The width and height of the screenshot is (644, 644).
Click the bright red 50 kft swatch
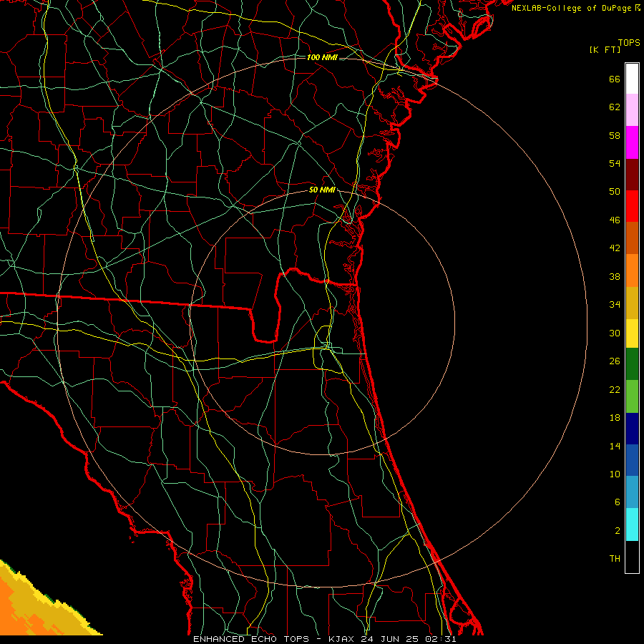coord(632,206)
